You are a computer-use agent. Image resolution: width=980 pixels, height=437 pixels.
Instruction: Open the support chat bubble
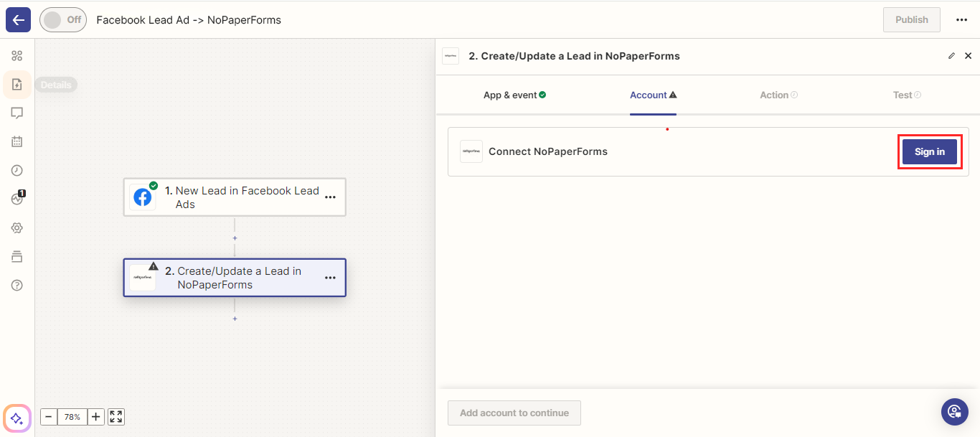955,412
